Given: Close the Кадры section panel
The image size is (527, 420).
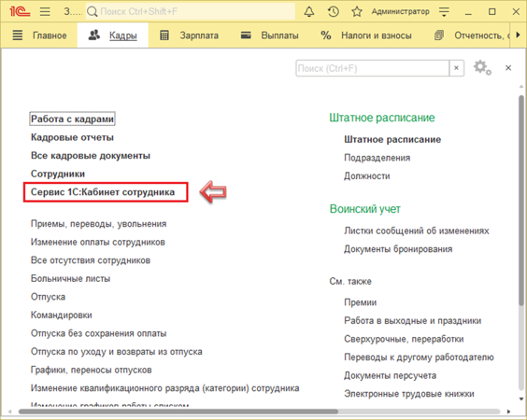Looking at the screenshot, I should tap(508, 68).
